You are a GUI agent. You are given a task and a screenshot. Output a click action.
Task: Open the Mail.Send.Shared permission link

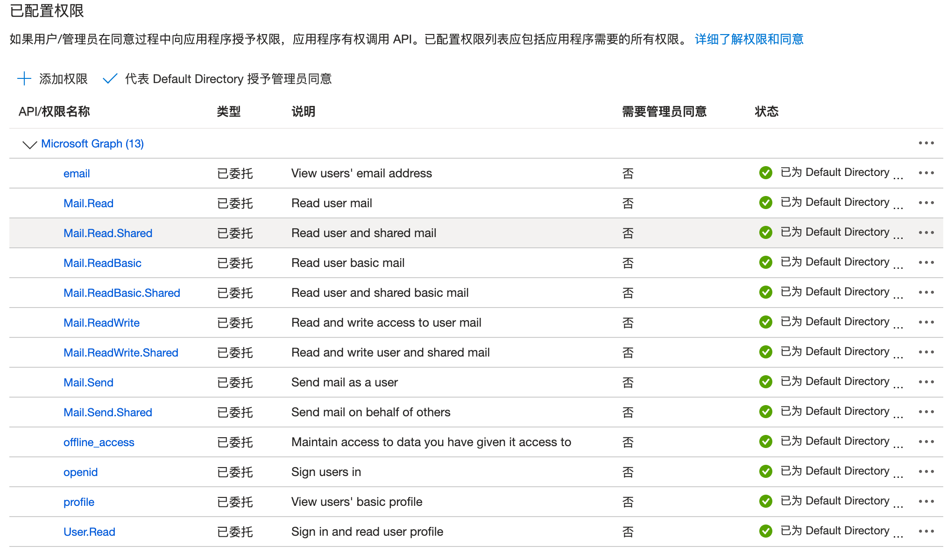[108, 413]
